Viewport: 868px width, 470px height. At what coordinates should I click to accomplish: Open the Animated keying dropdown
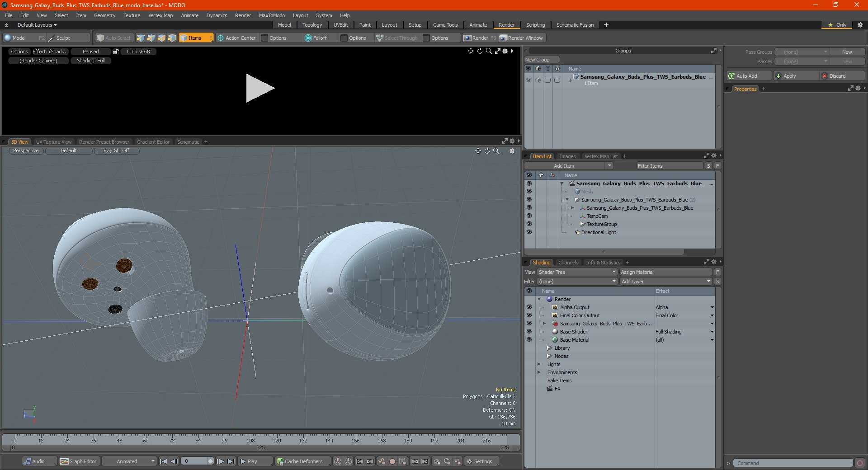129,461
